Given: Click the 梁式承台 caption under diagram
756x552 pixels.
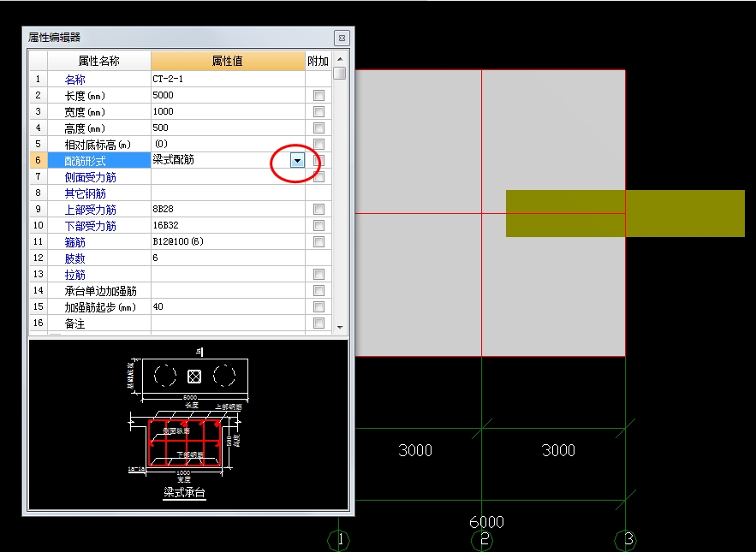Looking at the screenshot, I should [185, 492].
